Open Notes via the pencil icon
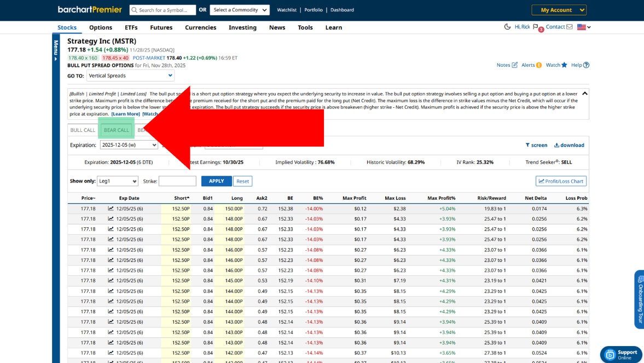644x363 pixels. coord(514,65)
